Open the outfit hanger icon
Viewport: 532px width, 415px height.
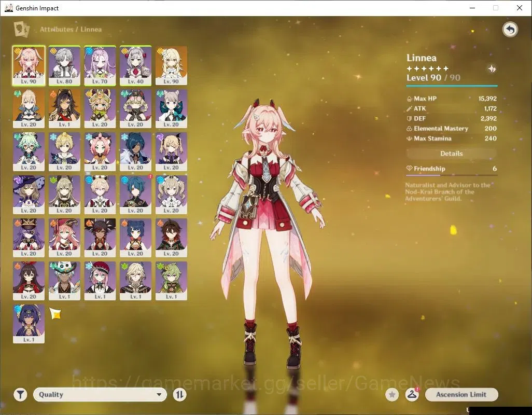[x=412, y=394]
